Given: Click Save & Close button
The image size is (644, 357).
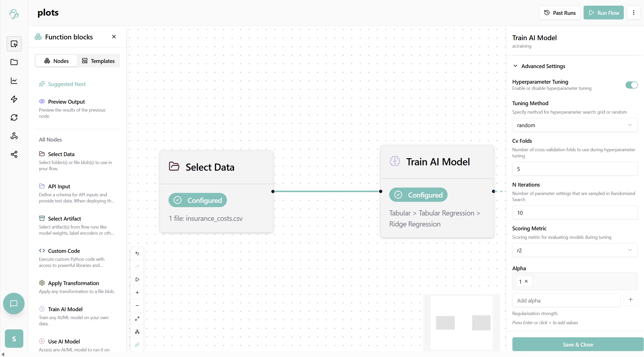Looking at the screenshot, I should [x=578, y=344].
